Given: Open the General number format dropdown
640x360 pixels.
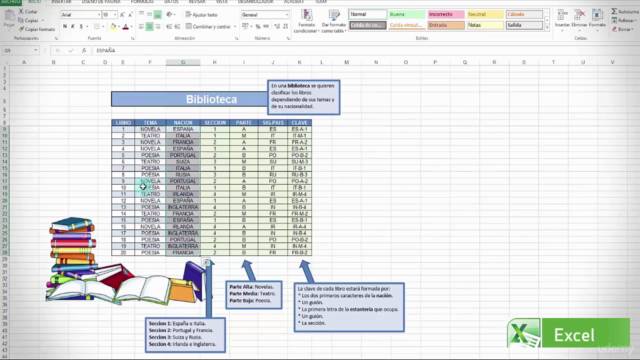Looking at the screenshot, I should pos(287,15).
